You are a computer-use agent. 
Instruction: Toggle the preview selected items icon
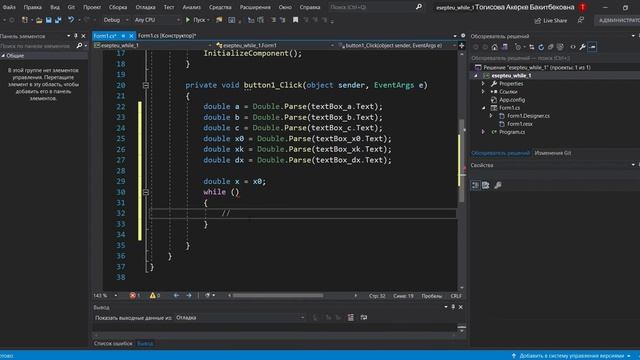pos(592,47)
